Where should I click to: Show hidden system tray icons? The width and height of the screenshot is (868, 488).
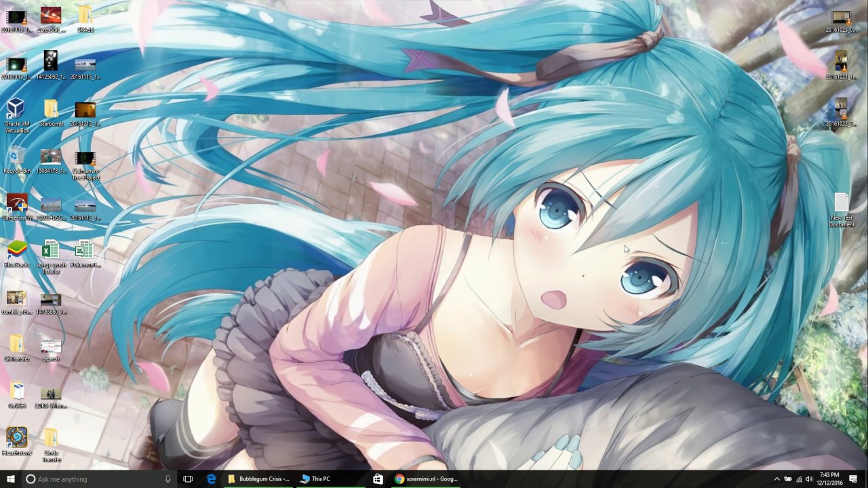[777, 479]
